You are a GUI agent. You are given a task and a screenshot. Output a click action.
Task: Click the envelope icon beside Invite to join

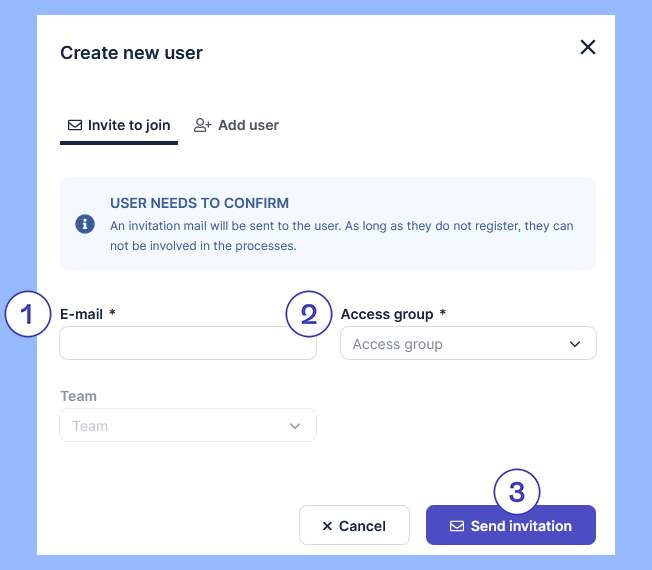[74, 126]
